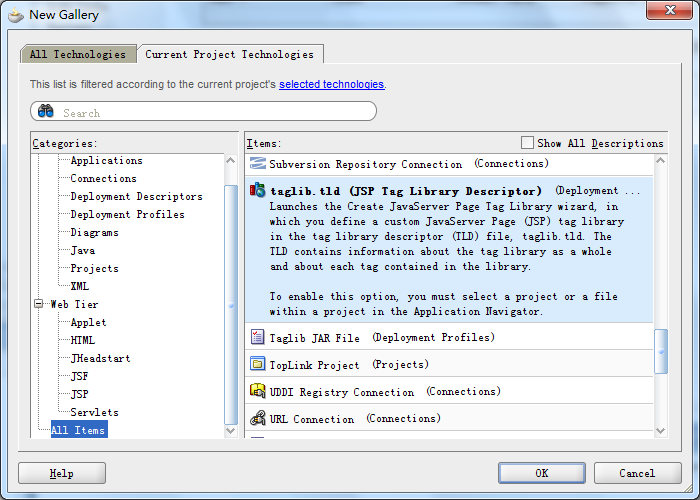Viewport: 700px width, 500px height.
Task: Click the New Gallery title bar icon
Action: 16,15
